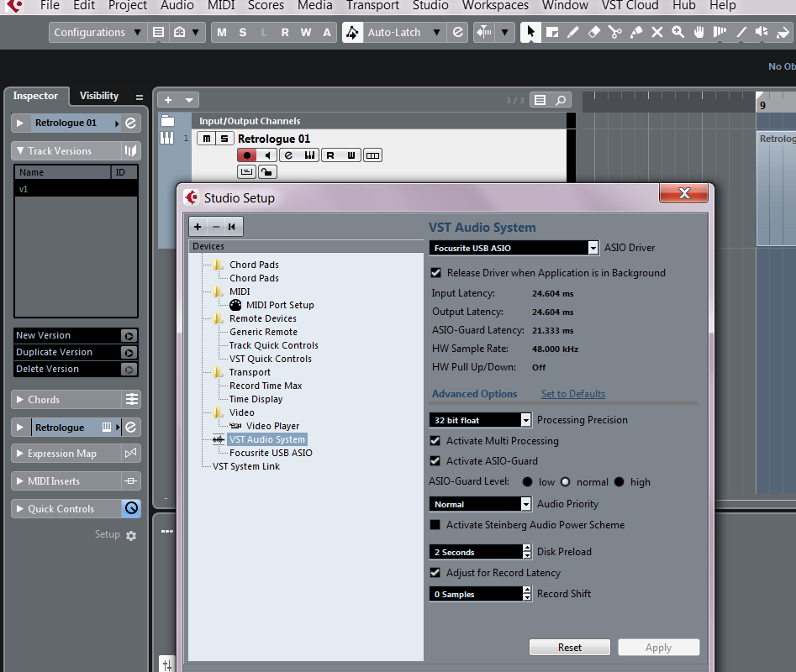This screenshot has height=672, width=796.
Task: Click the Record Shift stepper arrows
Action: point(527,594)
